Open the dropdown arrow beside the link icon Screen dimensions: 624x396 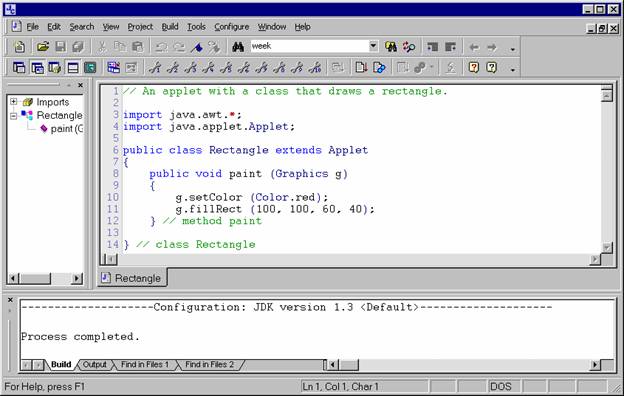431,67
